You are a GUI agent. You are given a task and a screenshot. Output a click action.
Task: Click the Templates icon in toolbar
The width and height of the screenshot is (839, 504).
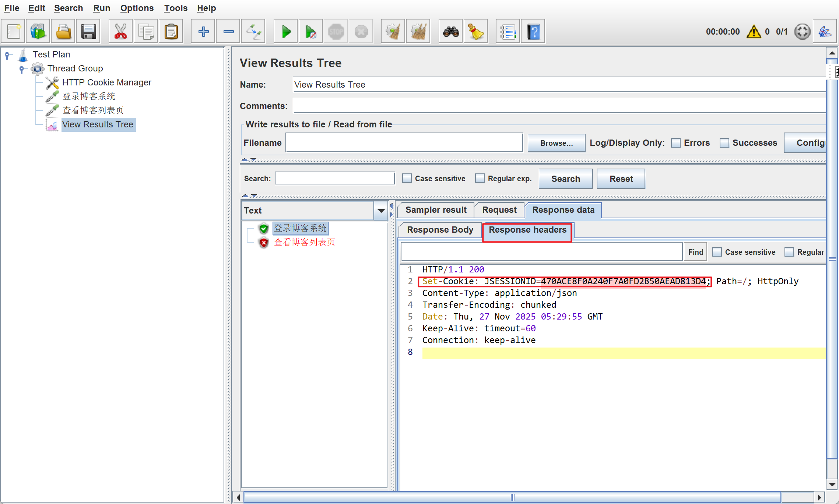38,32
